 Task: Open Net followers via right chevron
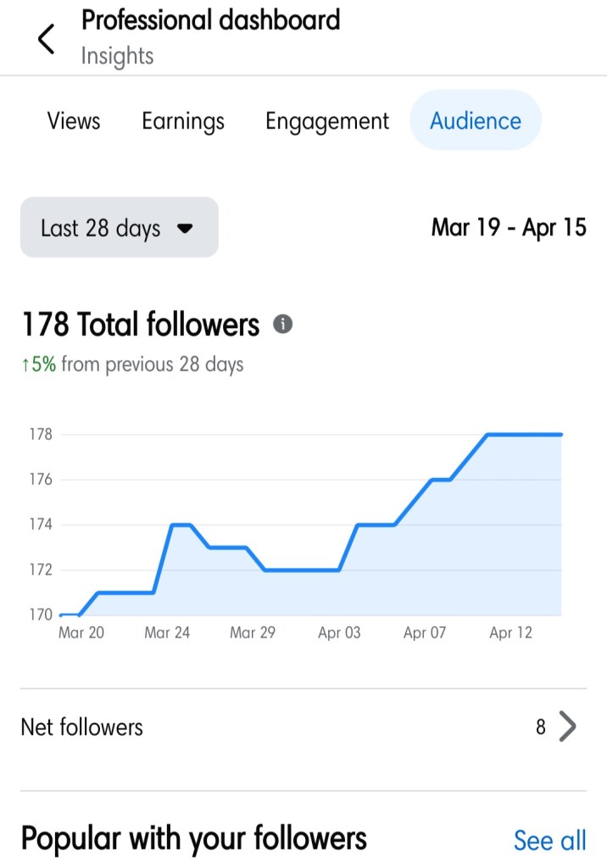click(x=568, y=727)
